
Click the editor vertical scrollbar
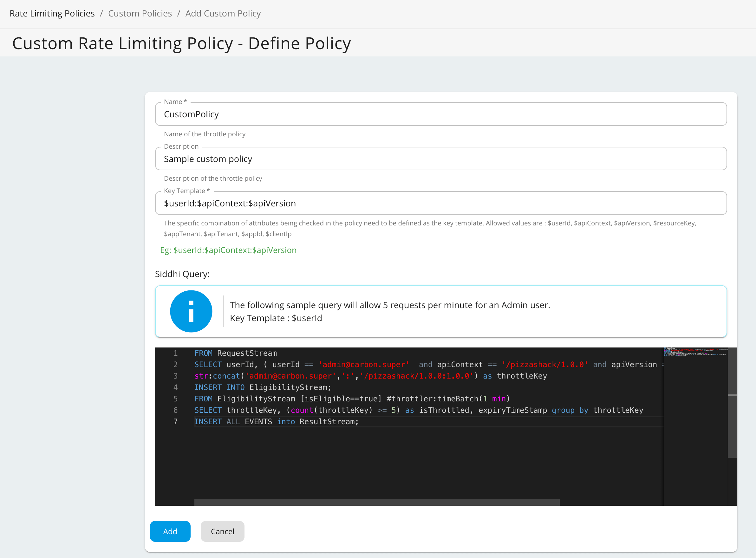click(732, 403)
